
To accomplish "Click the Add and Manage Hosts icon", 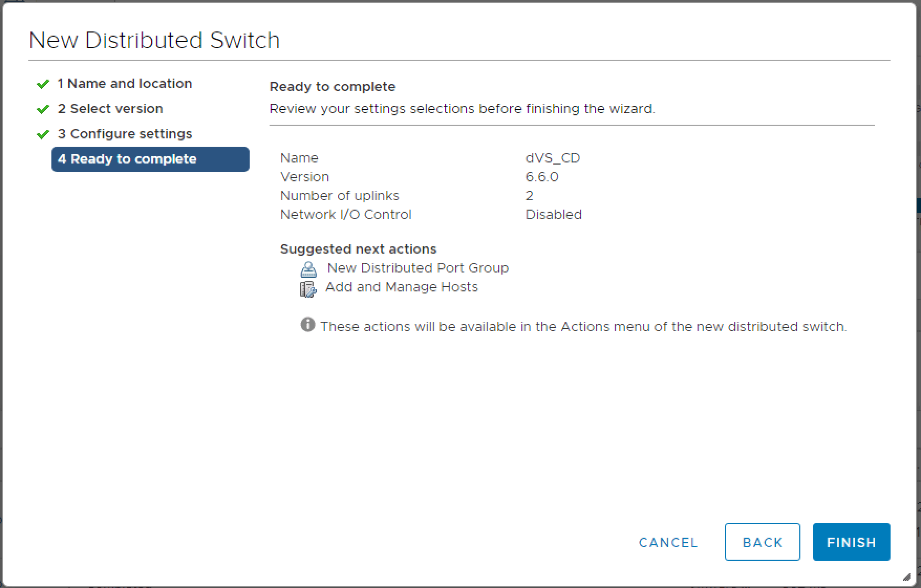I will pos(308,289).
